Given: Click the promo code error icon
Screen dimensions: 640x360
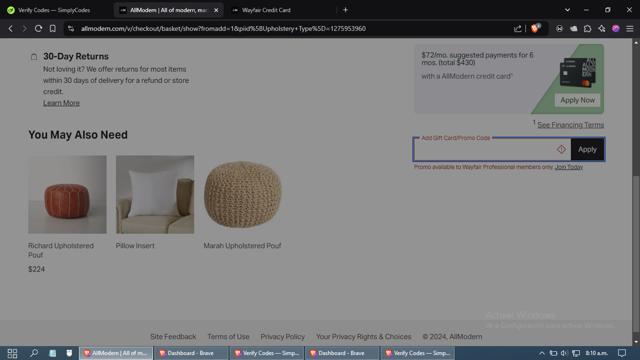Looking at the screenshot, I should pos(561,149).
